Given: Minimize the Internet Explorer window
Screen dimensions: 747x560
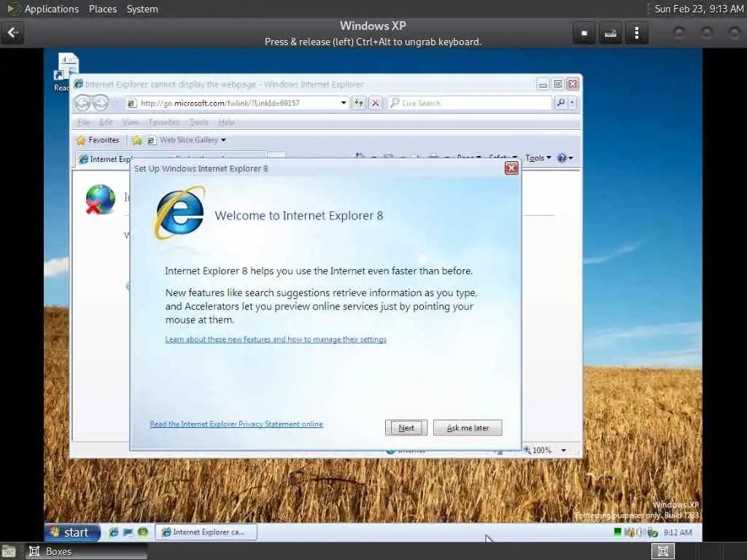Looking at the screenshot, I should click(542, 85).
